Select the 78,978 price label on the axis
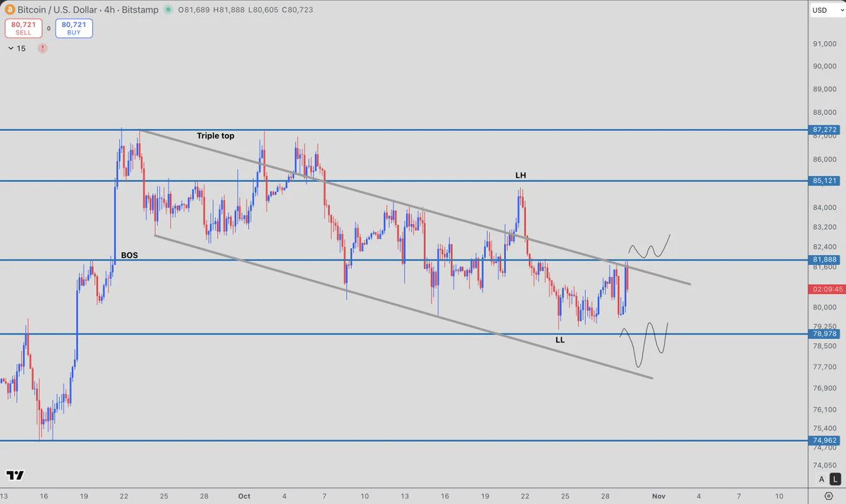Image resolution: width=846 pixels, height=504 pixels. tap(825, 333)
